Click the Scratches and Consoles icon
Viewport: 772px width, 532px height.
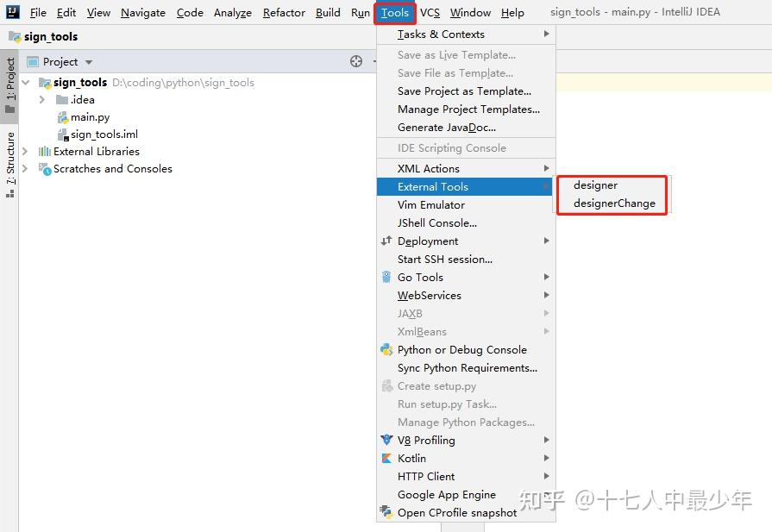pyautogui.click(x=45, y=169)
